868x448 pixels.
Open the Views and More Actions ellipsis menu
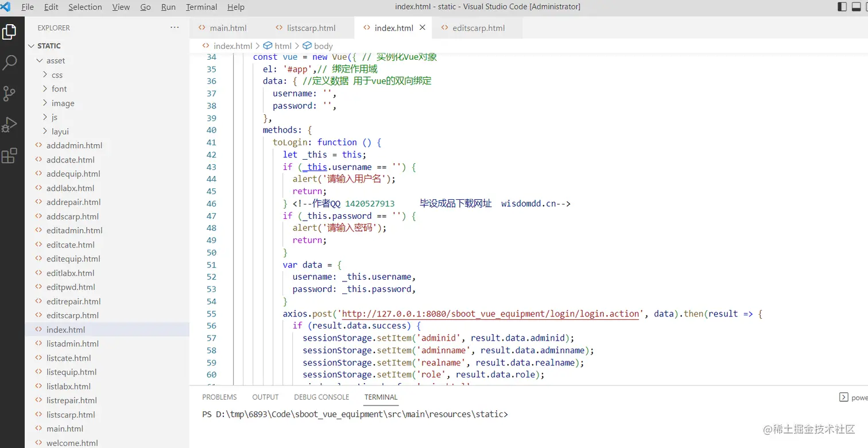coord(174,27)
